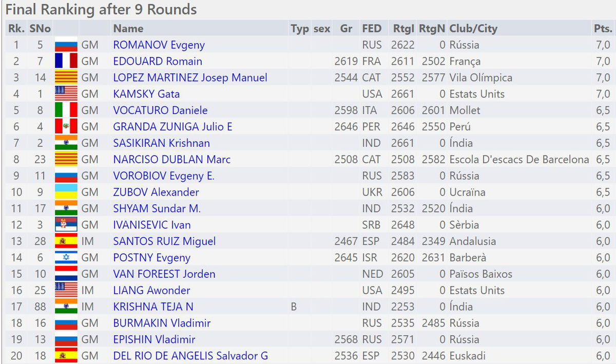616x364 pixels.
Task: Click the Russian flag beside ROMANOV Evgeny
Action: (x=66, y=45)
